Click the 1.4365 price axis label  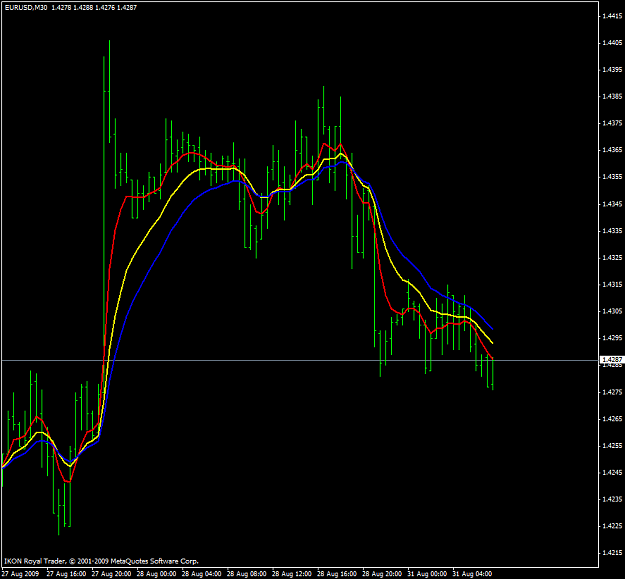612,150
